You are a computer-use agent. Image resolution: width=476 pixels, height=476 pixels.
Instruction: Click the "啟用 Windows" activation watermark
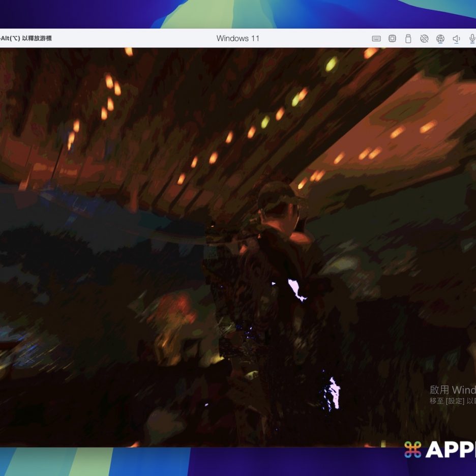[453, 390]
